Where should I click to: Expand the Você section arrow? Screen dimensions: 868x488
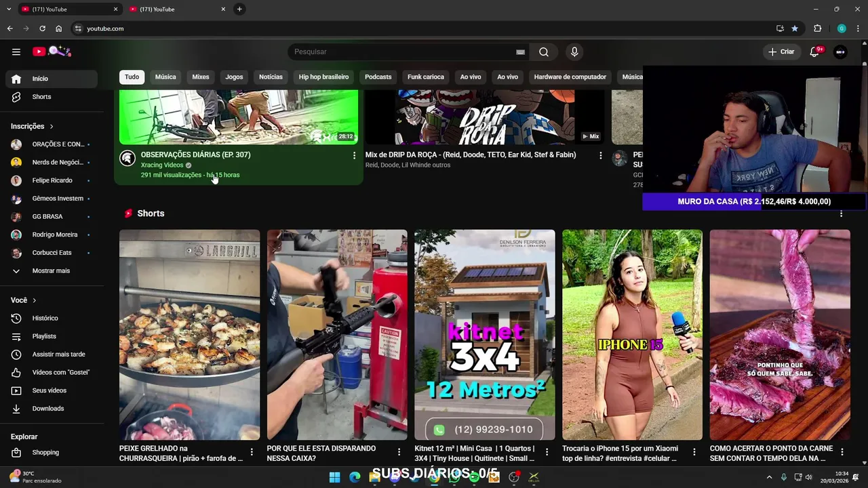tap(34, 300)
